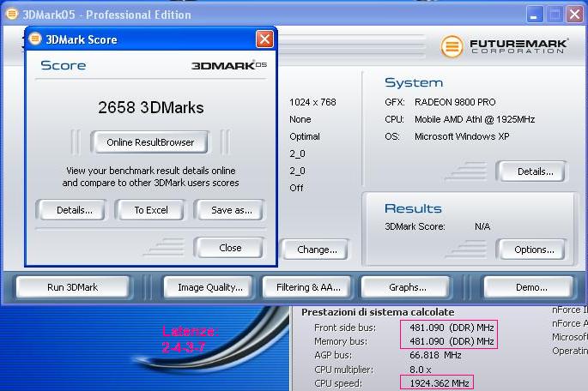Click the CPU multiplier 8.0 x value
Screen dimensions: 588x391
(x=420, y=370)
